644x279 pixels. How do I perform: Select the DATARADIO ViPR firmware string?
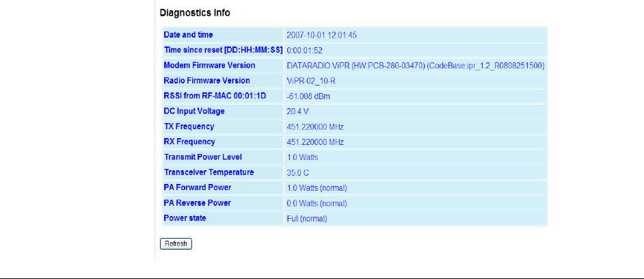pyautogui.click(x=416, y=66)
